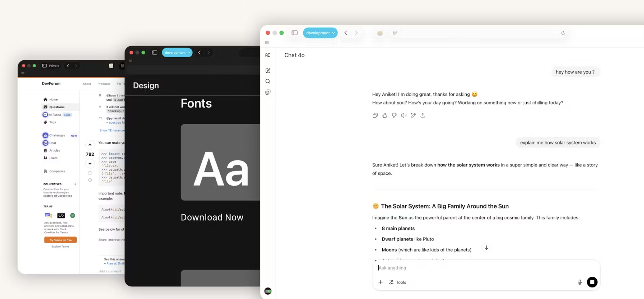Click the reader view icon in Chat toolbar
The height and width of the screenshot is (299, 644).
[x=395, y=33]
